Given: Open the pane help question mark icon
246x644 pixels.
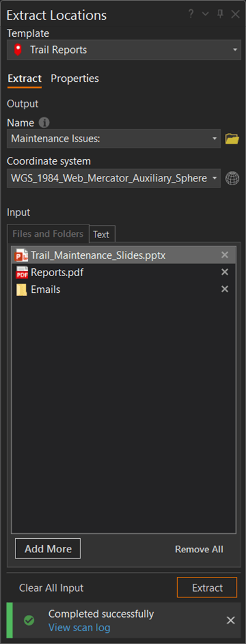Looking at the screenshot, I should (191, 14).
